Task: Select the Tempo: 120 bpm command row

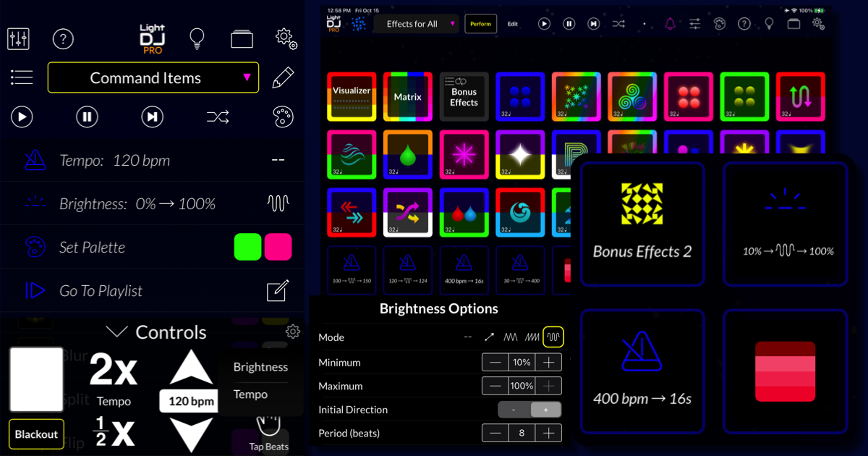Action: (x=152, y=160)
